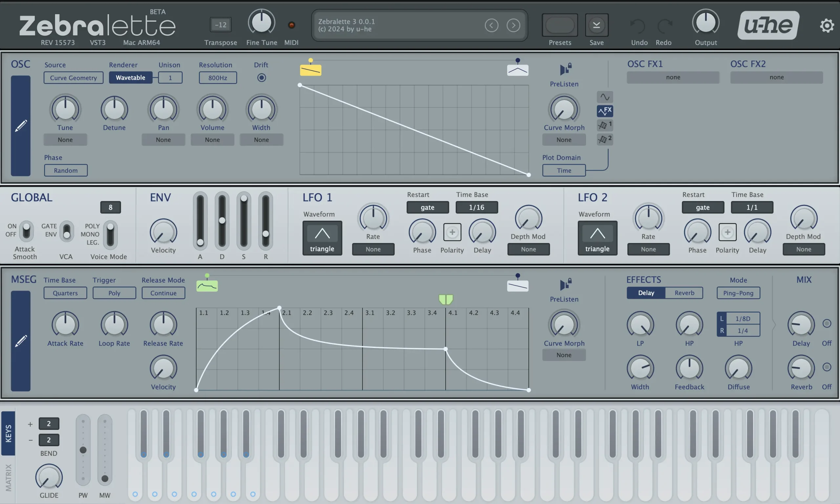Switch Effects mode to the Reverb tab

[684, 293]
